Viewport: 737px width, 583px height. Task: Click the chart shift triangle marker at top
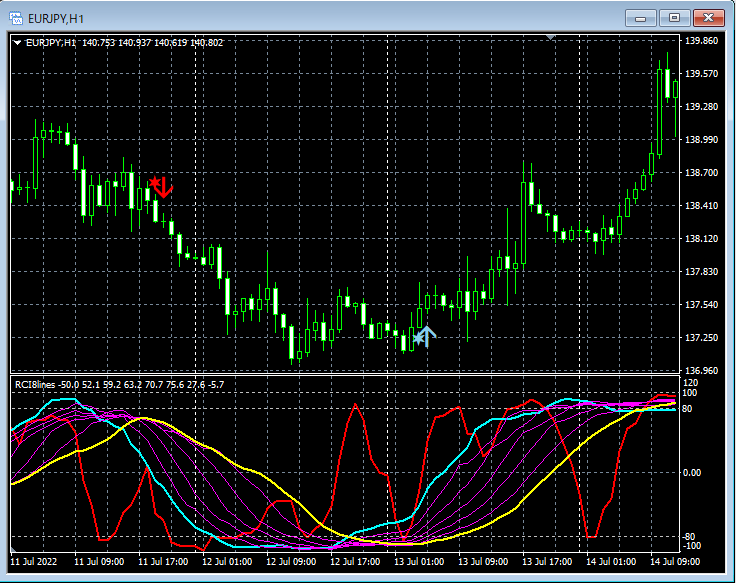click(550, 37)
